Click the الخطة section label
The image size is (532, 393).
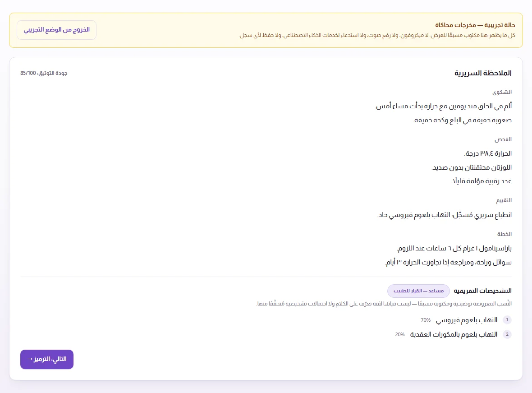(504, 234)
